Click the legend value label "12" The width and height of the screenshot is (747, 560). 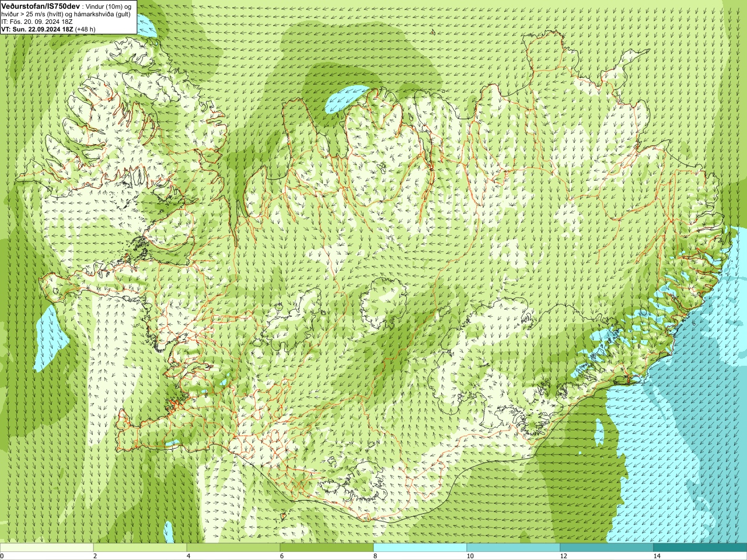click(x=563, y=556)
